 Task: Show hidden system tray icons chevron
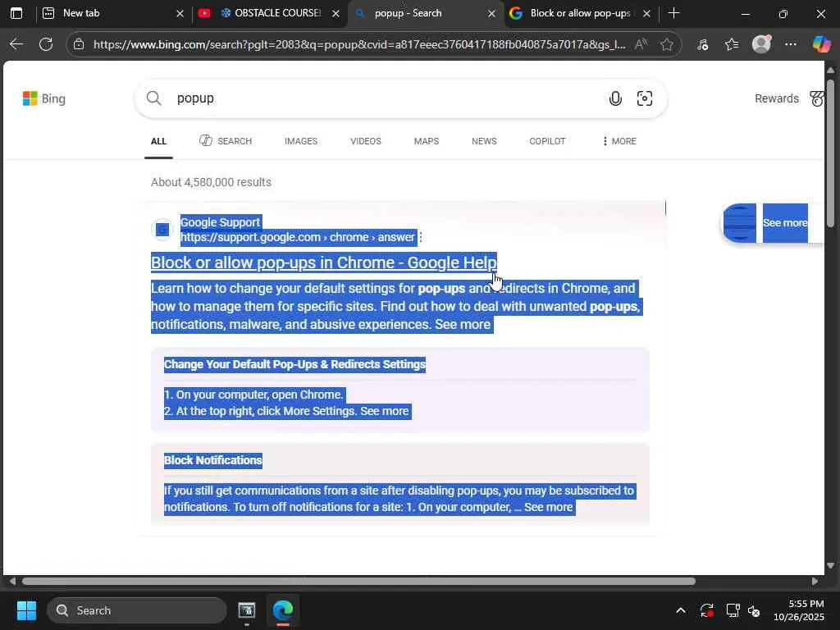coord(681,610)
